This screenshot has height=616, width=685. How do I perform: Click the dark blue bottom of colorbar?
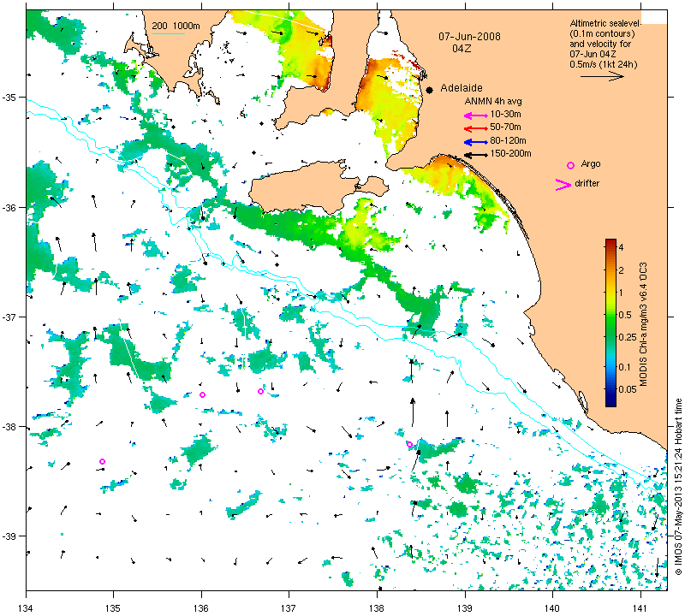point(611,403)
